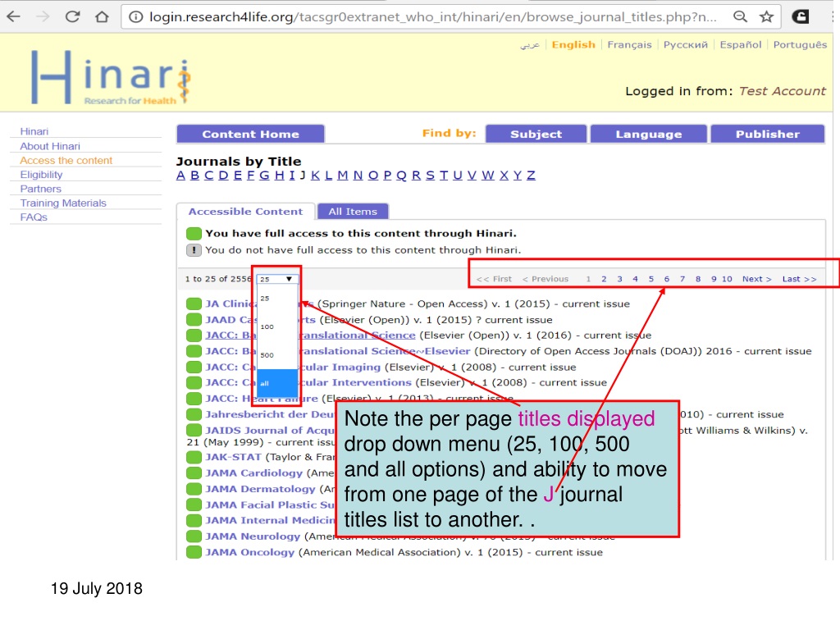This screenshot has height=630, width=840.
Task: Open FAQs sidebar item
Action: pyautogui.click(x=34, y=217)
